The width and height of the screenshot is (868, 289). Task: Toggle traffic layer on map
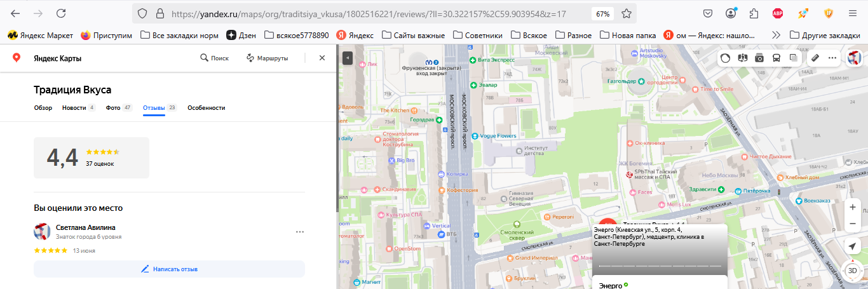click(726, 58)
